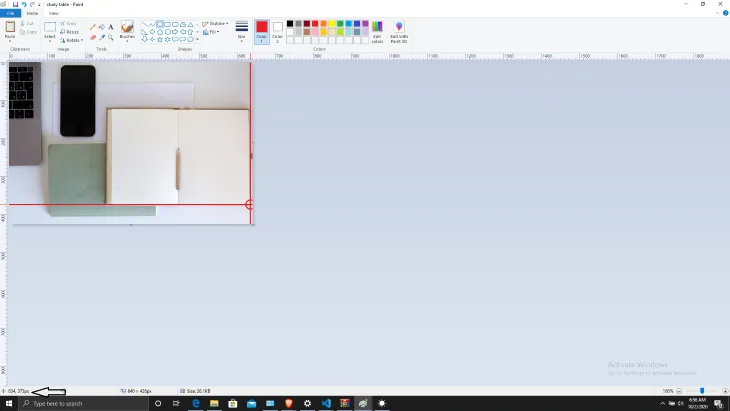Switch to the View tab
Image resolution: width=730 pixels, height=411 pixels.
(x=54, y=13)
